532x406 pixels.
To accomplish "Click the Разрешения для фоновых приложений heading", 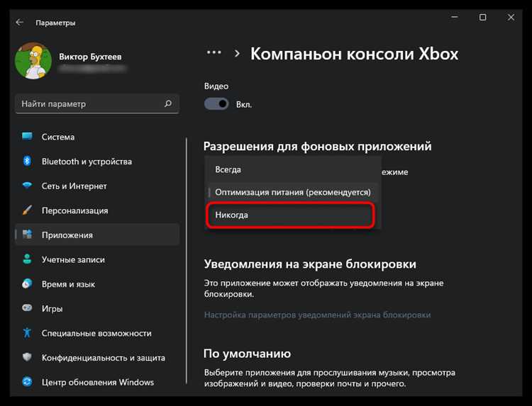I will tap(317, 147).
